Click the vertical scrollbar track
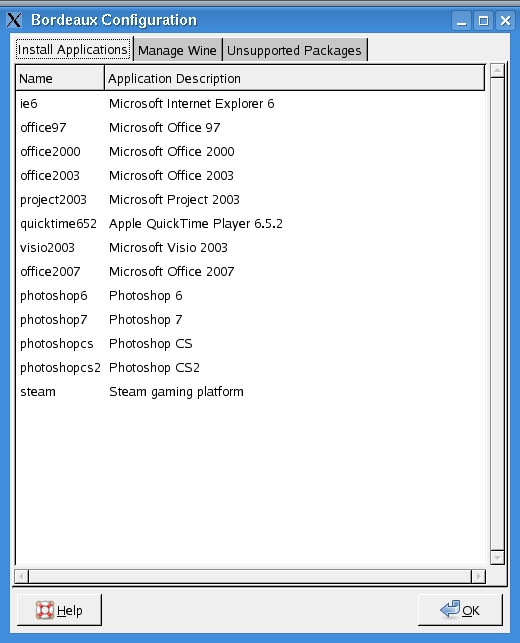This screenshot has width=520, height=643. pos(497,314)
